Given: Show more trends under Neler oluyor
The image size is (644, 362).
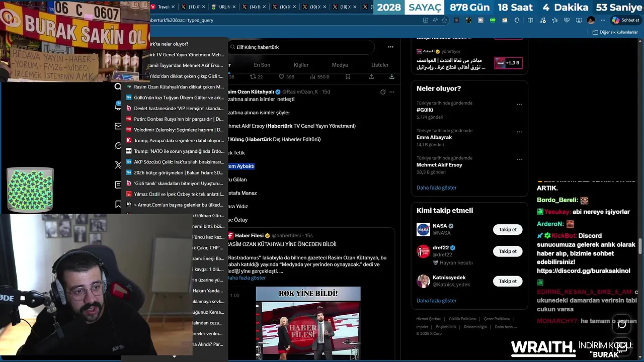Looking at the screenshot, I should tap(436, 188).
